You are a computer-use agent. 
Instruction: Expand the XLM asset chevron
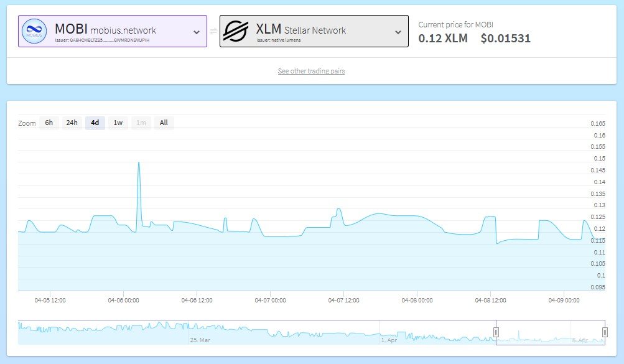pyautogui.click(x=398, y=32)
